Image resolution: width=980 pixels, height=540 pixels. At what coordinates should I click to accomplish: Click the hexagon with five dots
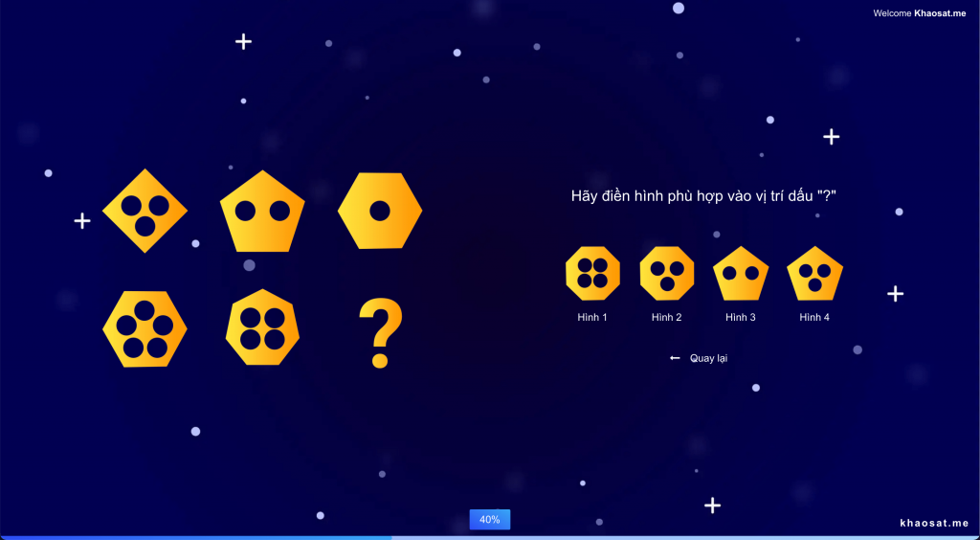[145, 328]
